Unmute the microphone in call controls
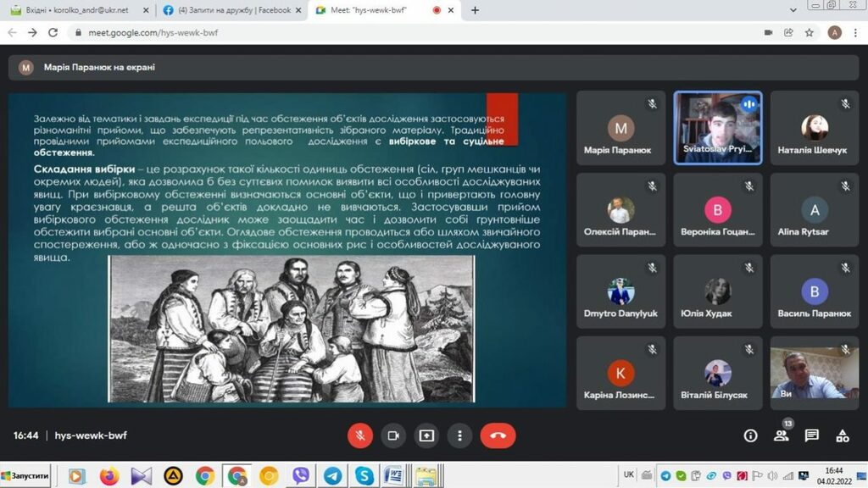 point(359,435)
